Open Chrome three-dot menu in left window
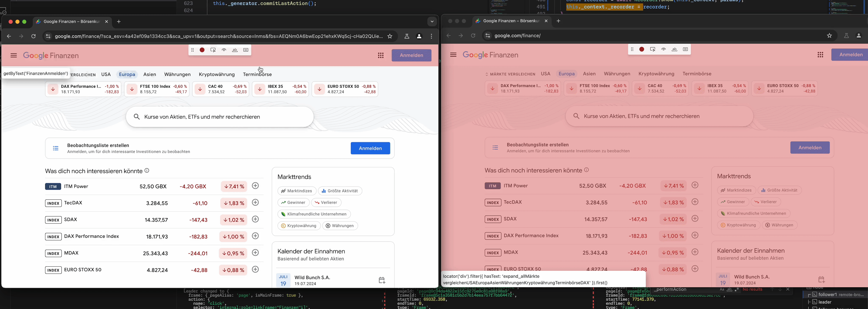Screen dimensions: 868x309 click(432, 36)
